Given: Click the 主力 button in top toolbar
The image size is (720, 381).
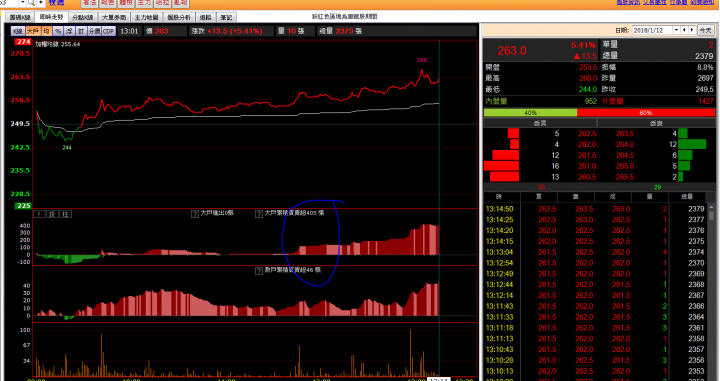Looking at the screenshot, I should 144,3.
